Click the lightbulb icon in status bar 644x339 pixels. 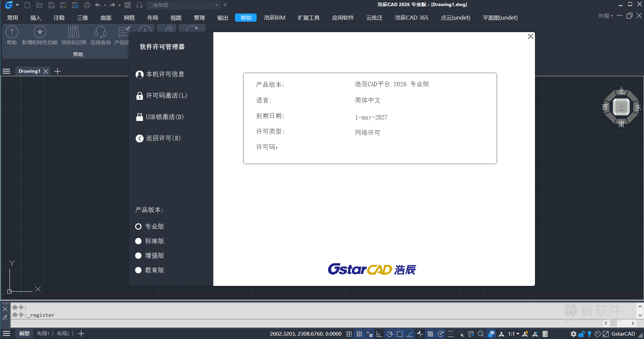pos(589,334)
